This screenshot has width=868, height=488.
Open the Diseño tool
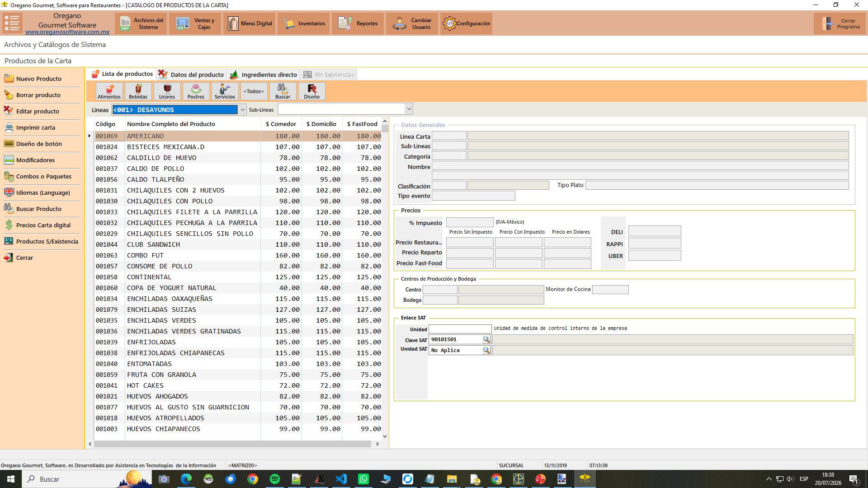[x=311, y=91]
